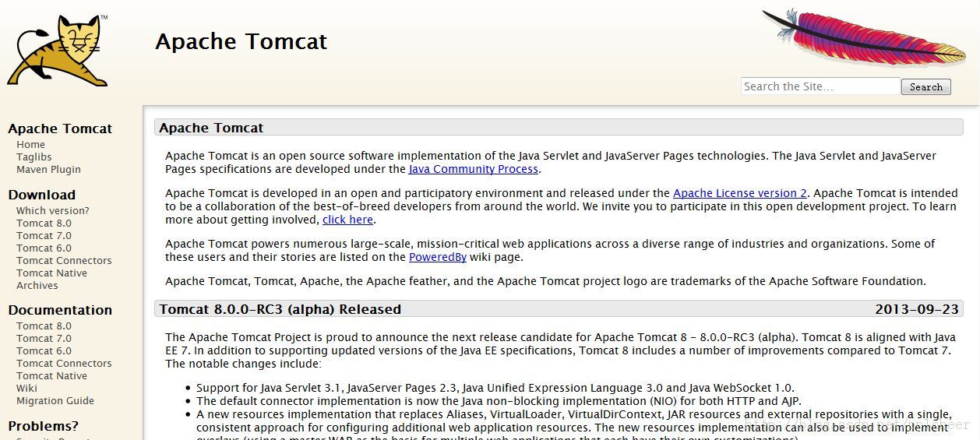Click the Search button
The width and height of the screenshot is (980, 440).
click(925, 86)
